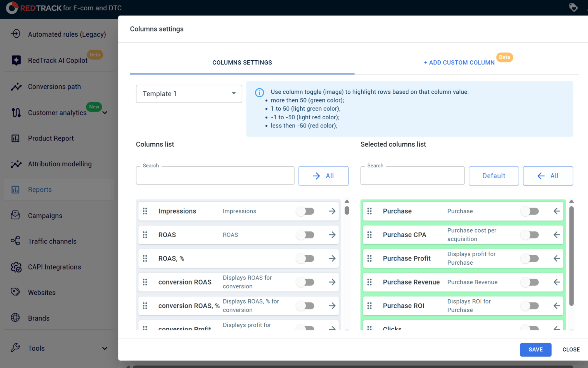Move Impressions to selected with its arrow
588x368 pixels.
coord(332,211)
